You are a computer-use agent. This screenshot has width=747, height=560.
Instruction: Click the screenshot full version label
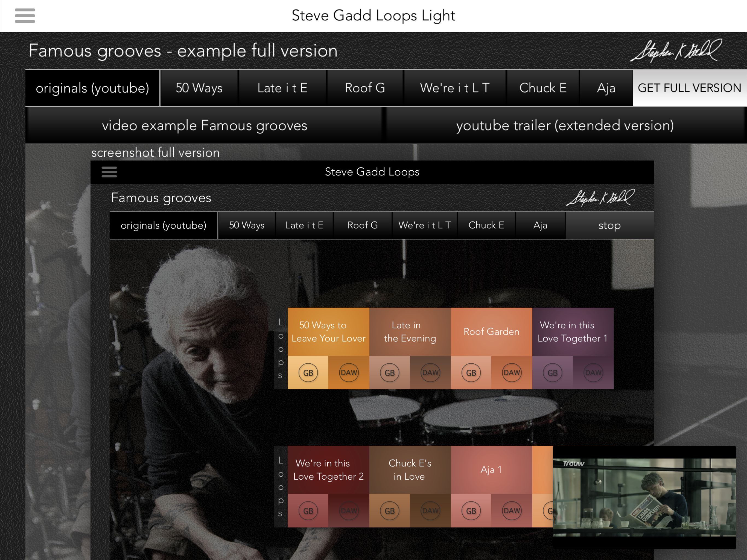[155, 153]
